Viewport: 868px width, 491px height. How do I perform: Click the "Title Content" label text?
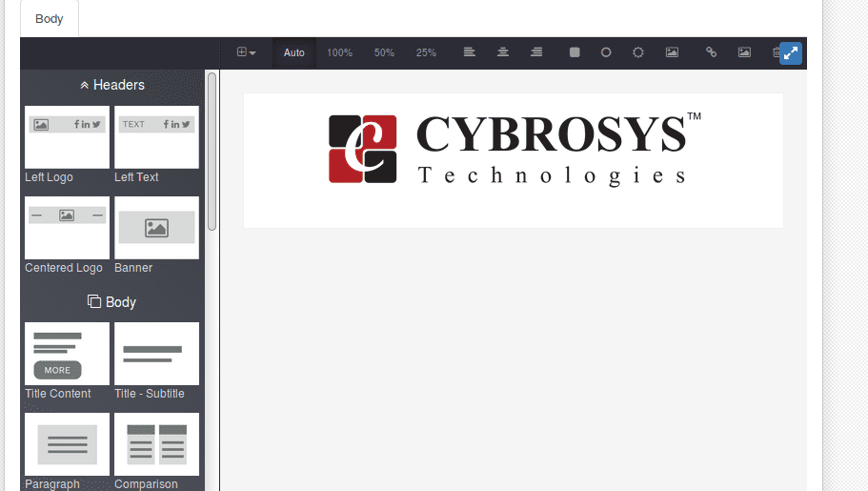(x=57, y=394)
